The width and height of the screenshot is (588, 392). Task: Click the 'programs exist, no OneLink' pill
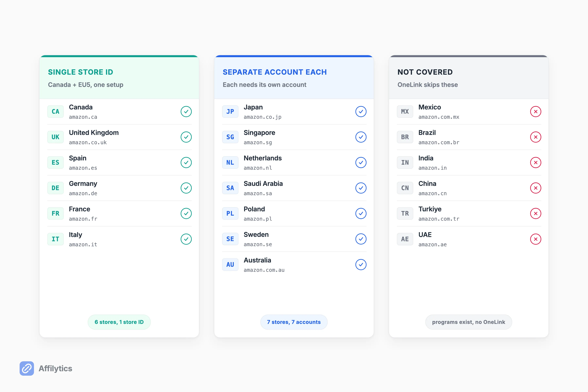click(x=469, y=322)
